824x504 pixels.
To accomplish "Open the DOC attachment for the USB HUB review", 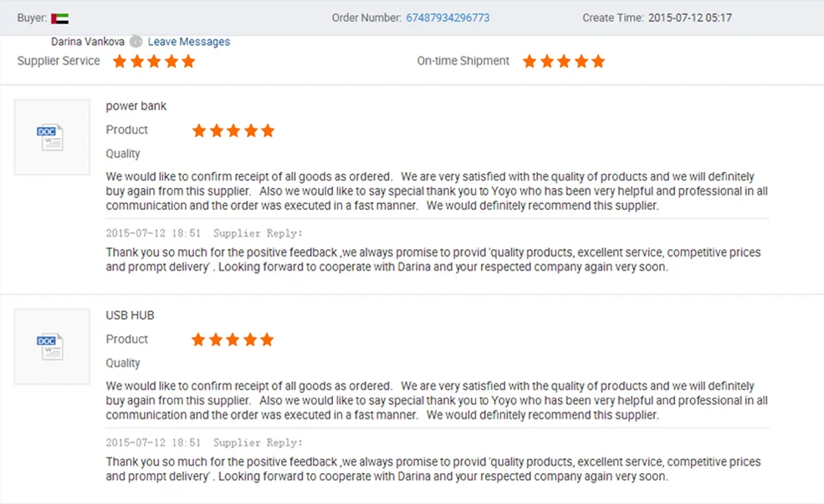I will coord(52,346).
